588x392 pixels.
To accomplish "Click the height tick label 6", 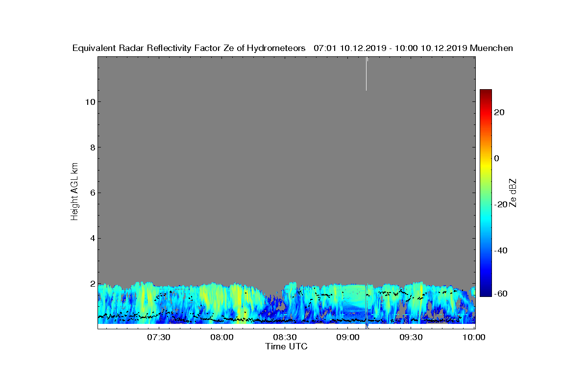I will pos(92,193).
